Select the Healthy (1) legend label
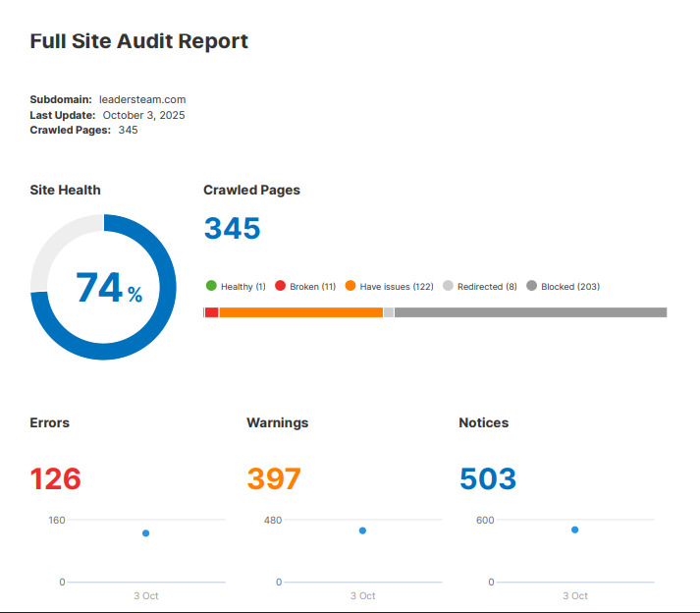 click(x=243, y=287)
